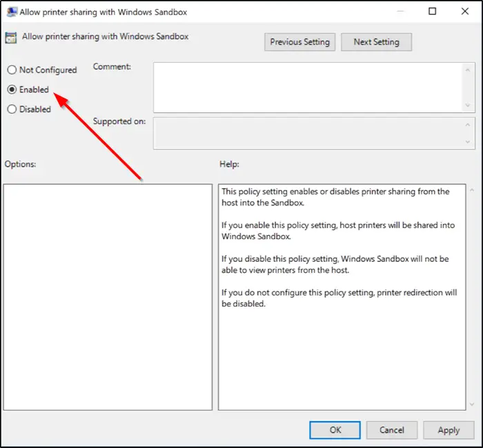This screenshot has height=448, width=483.
Task: Click Comment box scroll down arrow
Action: click(468, 105)
